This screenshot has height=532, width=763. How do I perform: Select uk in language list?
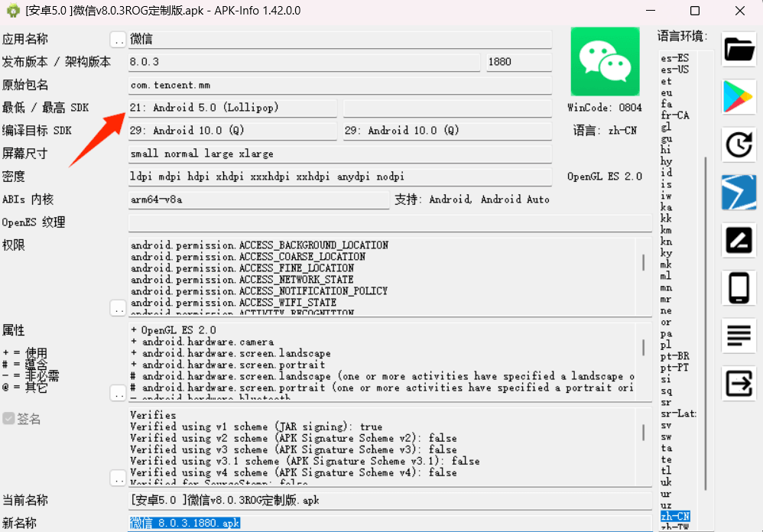(666, 482)
